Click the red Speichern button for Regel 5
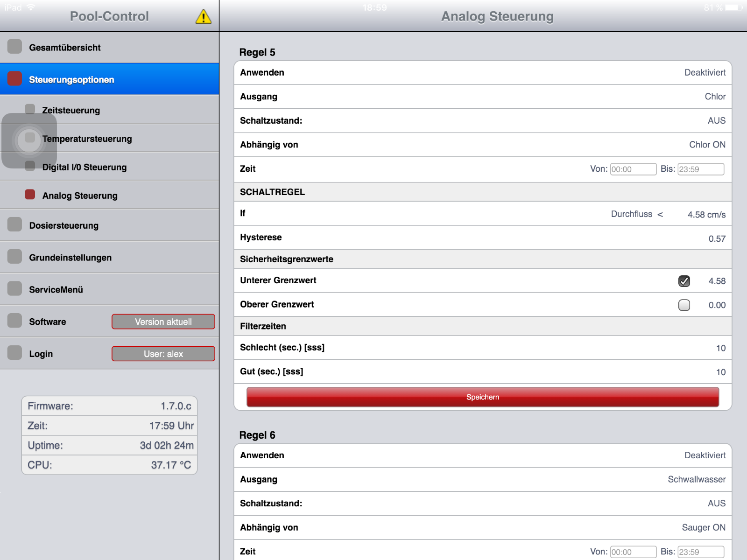Image resolution: width=747 pixels, height=560 pixels. [483, 397]
